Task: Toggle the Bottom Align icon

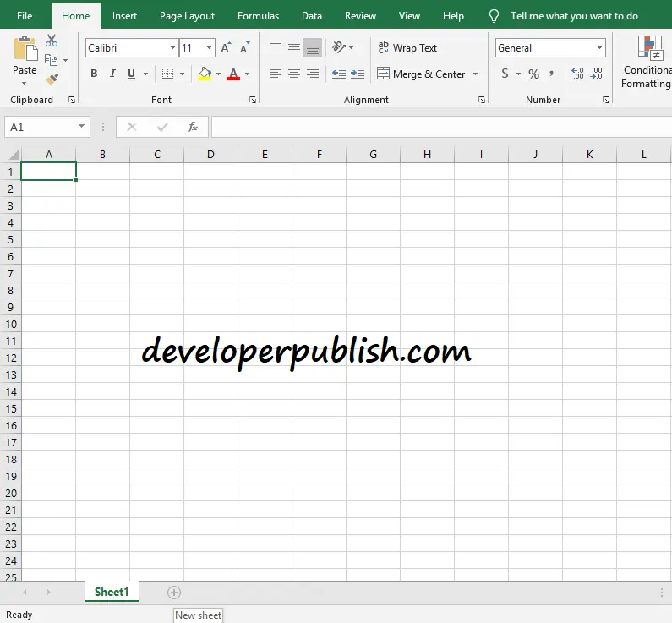Action: pyautogui.click(x=313, y=47)
